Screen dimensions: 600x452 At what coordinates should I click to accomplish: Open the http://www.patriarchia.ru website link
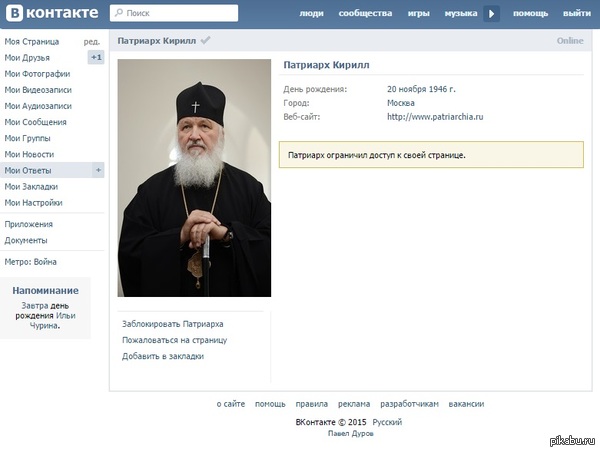(435, 117)
